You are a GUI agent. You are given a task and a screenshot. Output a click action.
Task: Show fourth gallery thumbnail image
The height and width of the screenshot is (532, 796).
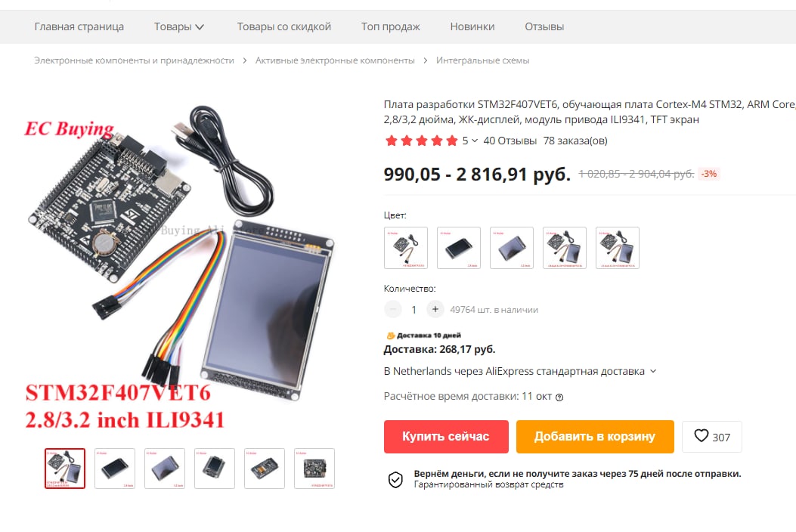[x=215, y=469]
